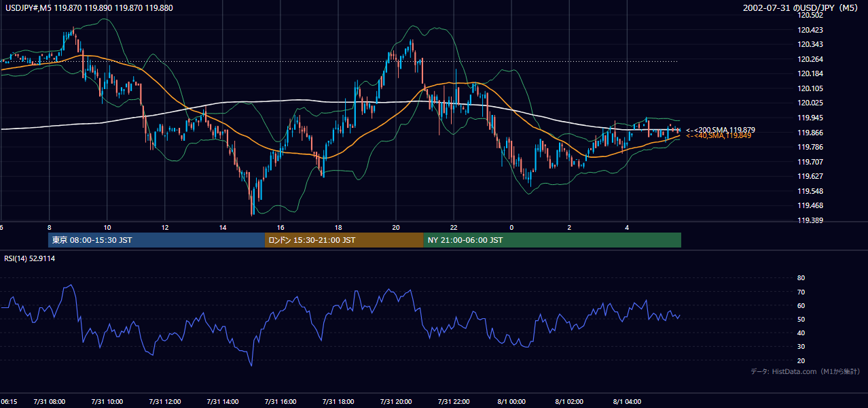Click price axis label 120.264
This screenshot has width=868, height=408.
pyautogui.click(x=810, y=58)
